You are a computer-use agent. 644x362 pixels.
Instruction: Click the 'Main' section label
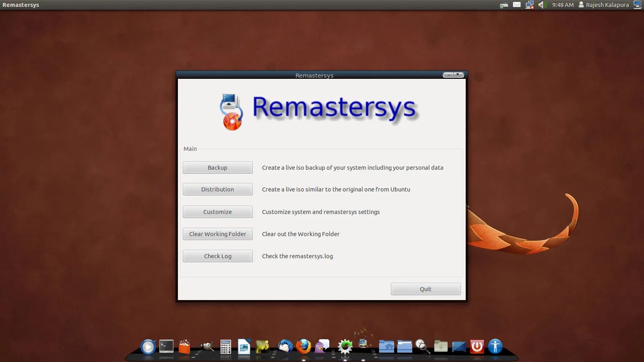coord(190,149)
